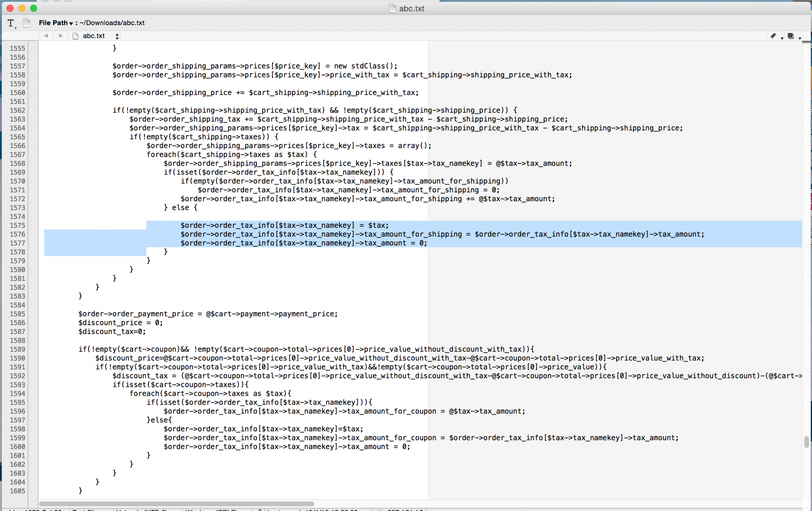This screenshot has height=511, width=812.
Task: Open line endings popup in status bar
Action: 217,510
